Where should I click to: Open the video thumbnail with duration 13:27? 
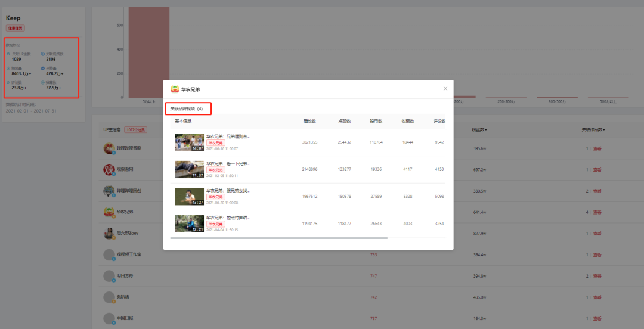(190, 196)
